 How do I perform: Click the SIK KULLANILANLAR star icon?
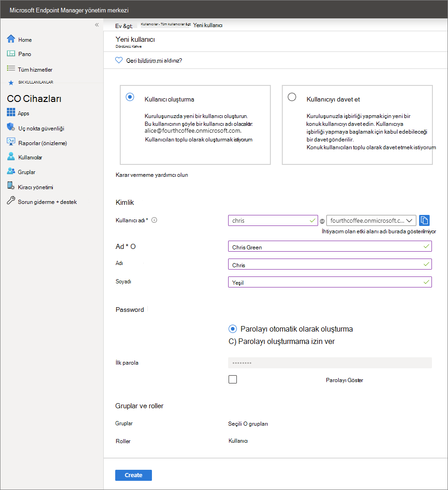[x=11, y=83]
